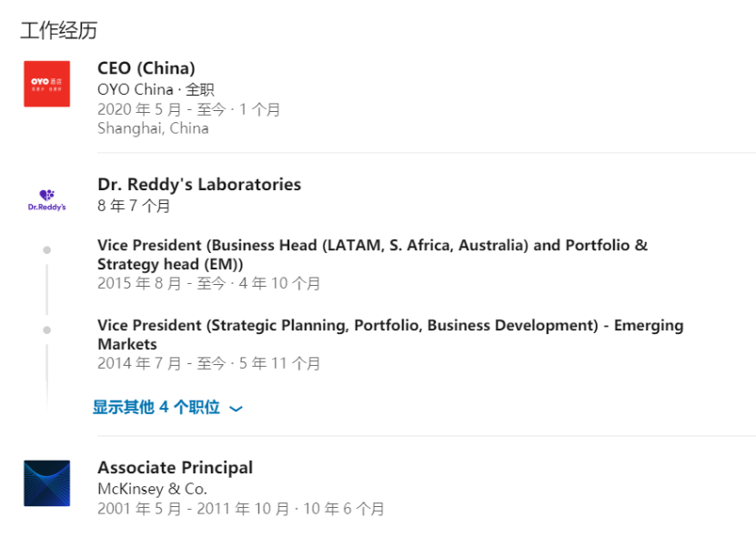Click the OYO company logo
The height and width of the screenshot is (538, 756).
tap(46, 84)
